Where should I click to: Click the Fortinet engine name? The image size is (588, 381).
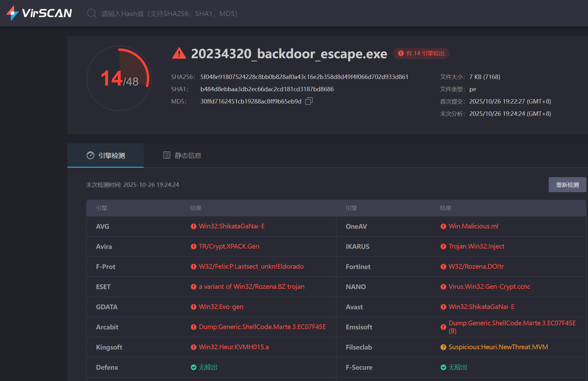pos(358,267)
